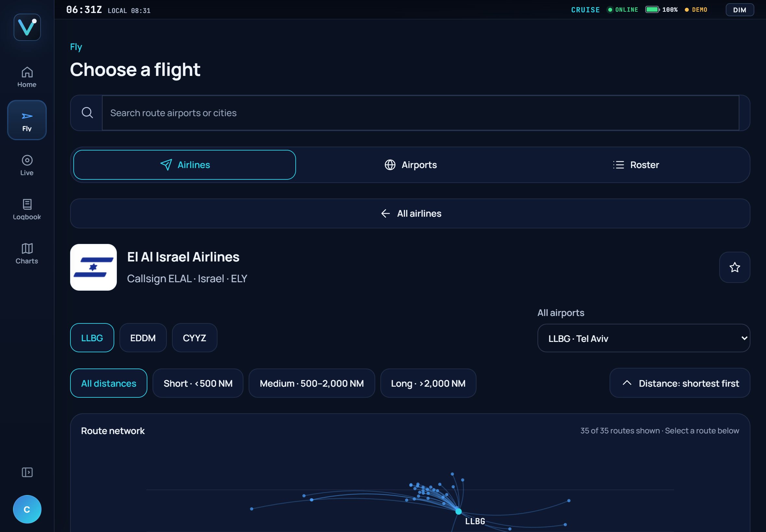Click the Route network heading
This screenshot has height=532, width=766.
pos(113,431)
